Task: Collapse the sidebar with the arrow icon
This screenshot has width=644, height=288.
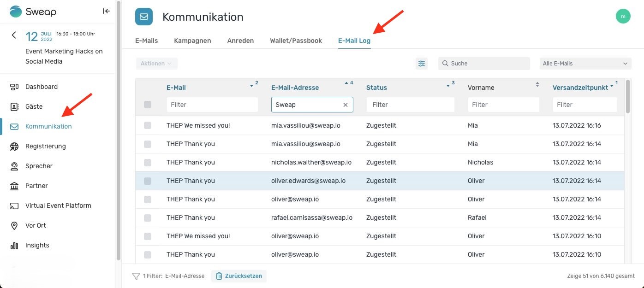Action: pyautogui.click(x=106, y=11)
